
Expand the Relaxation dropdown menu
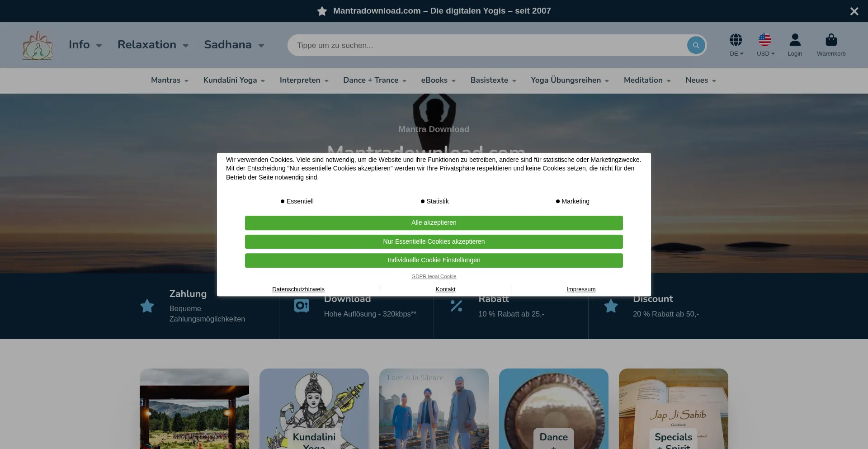click(x=153, y=45)
